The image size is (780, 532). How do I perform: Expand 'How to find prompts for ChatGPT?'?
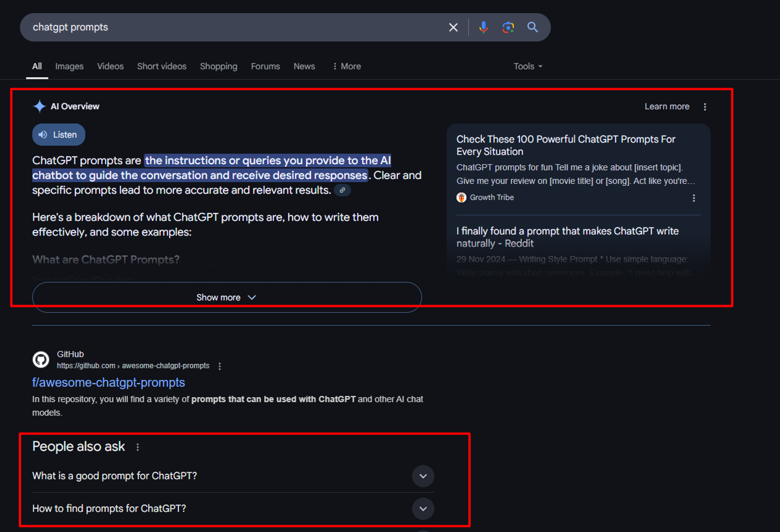click(233, 508)
